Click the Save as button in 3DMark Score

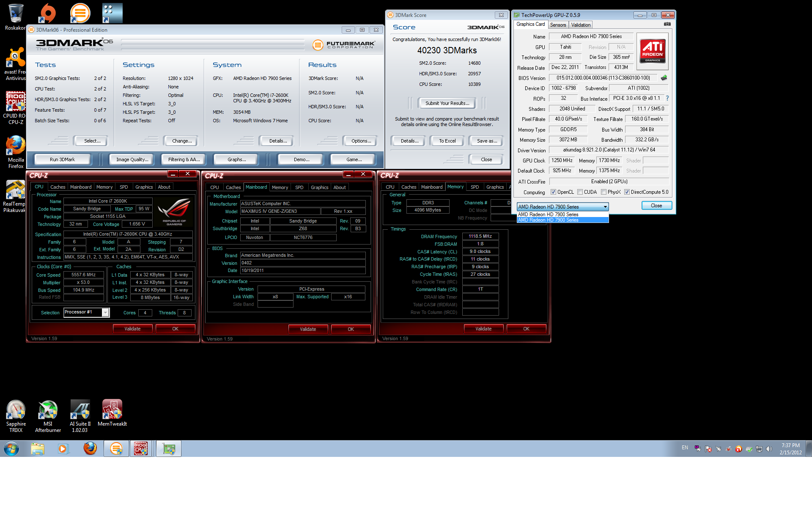pyautogui.click(x=487, y=141)
